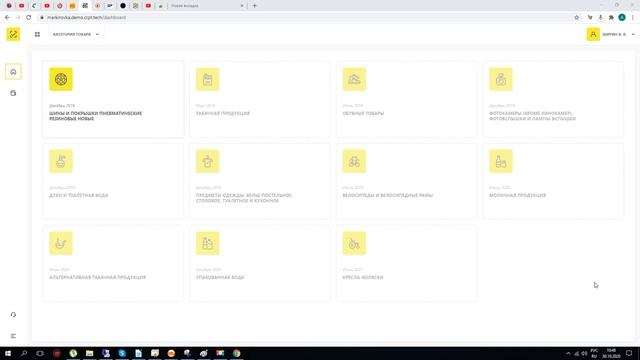Click the browser address bar URL
This screenshot has width=640, height=360.
(87, 18)
